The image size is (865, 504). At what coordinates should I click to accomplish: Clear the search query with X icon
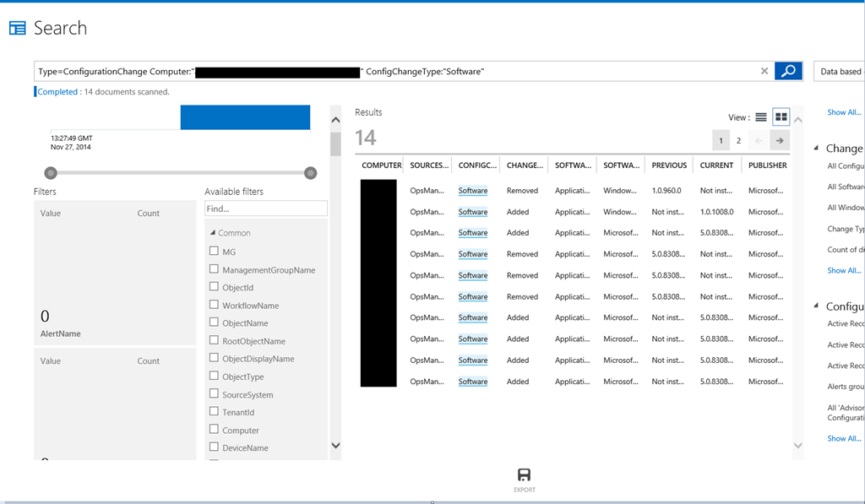pos(764,72)
